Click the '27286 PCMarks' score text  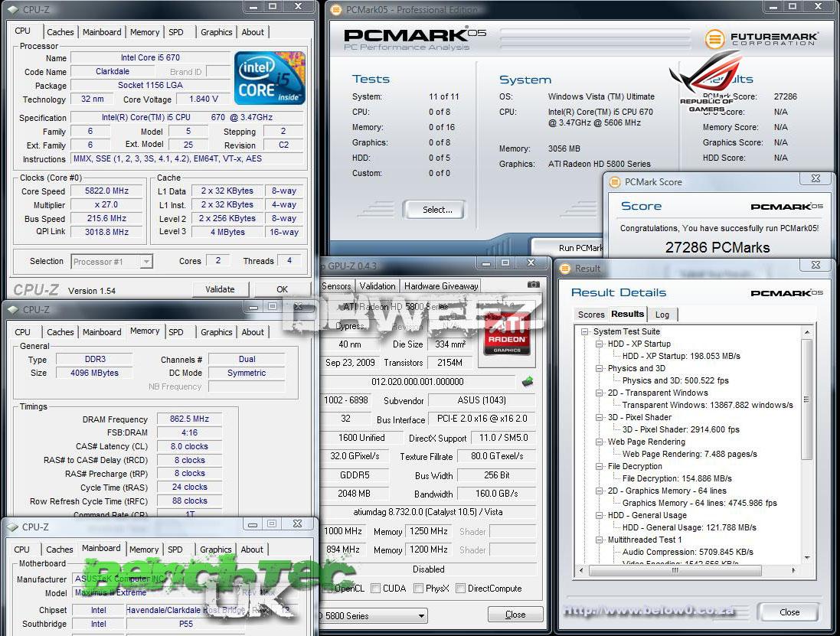point(717,247)
